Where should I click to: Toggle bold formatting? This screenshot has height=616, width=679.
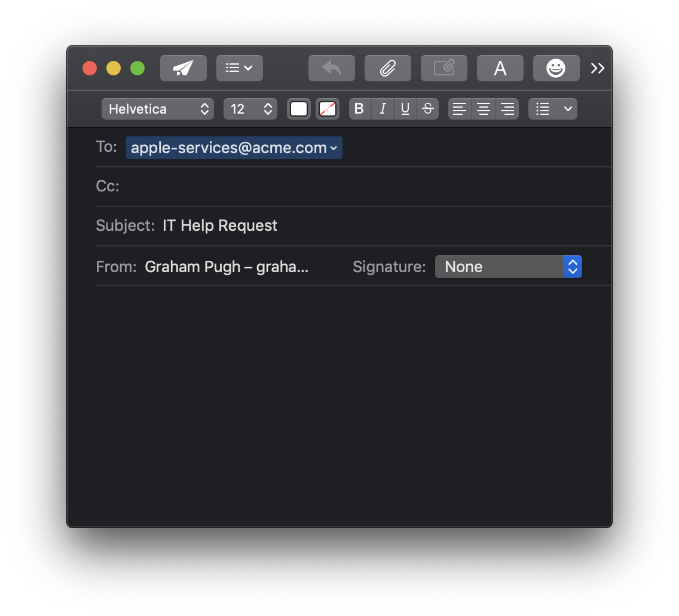click(359, 109)
